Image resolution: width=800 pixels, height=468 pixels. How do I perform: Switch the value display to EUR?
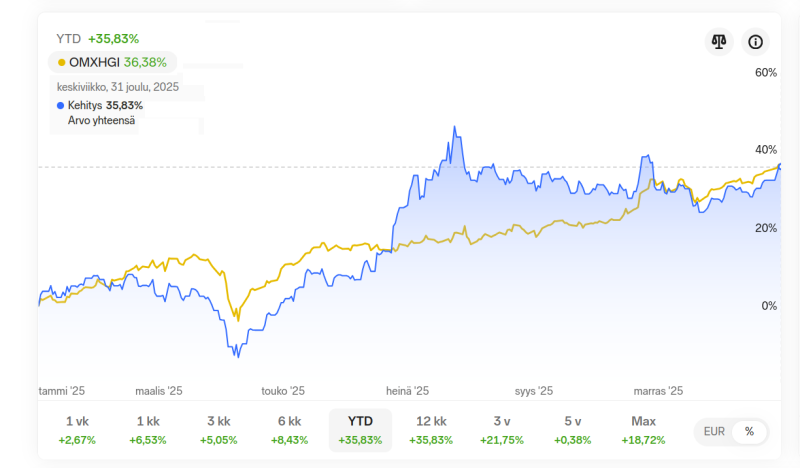[714, 432]
